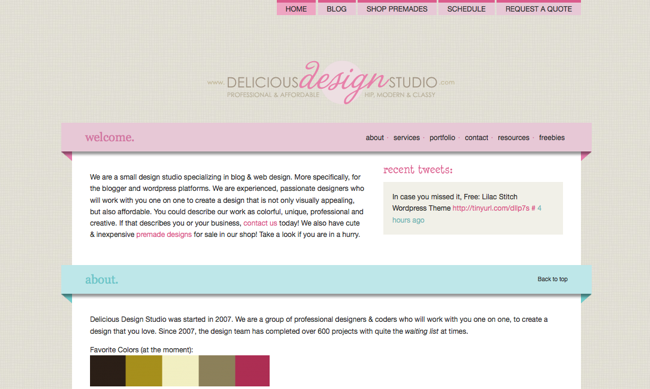Select the SCHEDULE tab
This screenshot has width=650, height=389.
click(466, 8)
